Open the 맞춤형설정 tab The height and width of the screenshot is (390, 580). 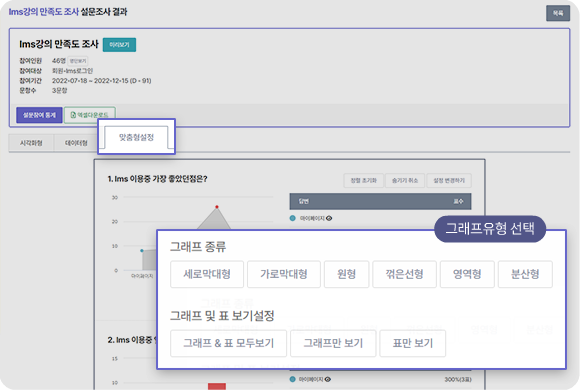pos(136,137)
